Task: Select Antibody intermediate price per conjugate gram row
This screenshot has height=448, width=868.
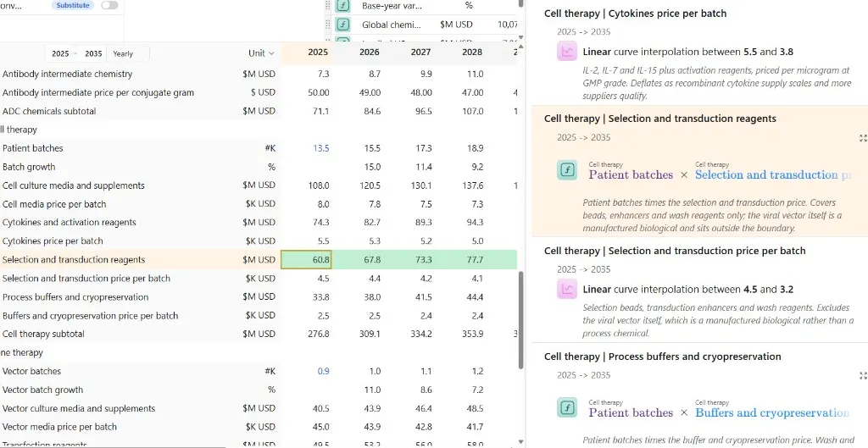Action: (98, 92)
